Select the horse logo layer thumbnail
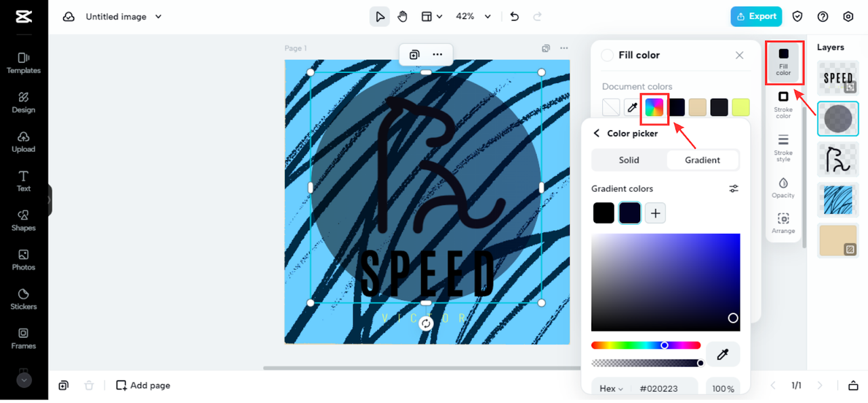The image size is (868, 403). point(837,159)
